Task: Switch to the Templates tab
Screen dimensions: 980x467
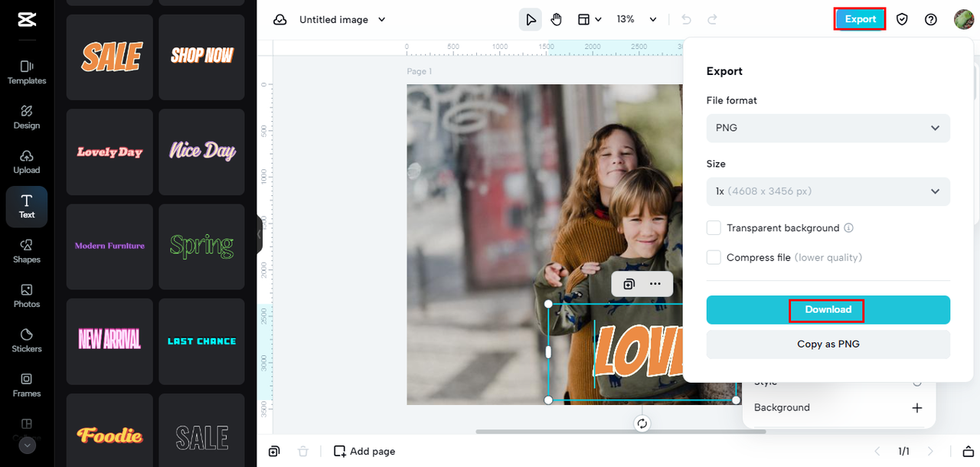Action: 27,72
